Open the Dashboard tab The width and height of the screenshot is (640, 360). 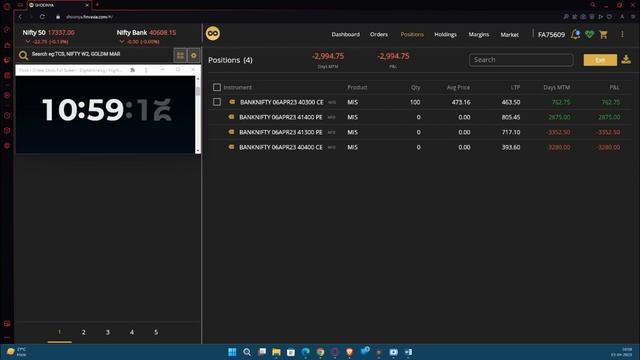coord(345,34)
